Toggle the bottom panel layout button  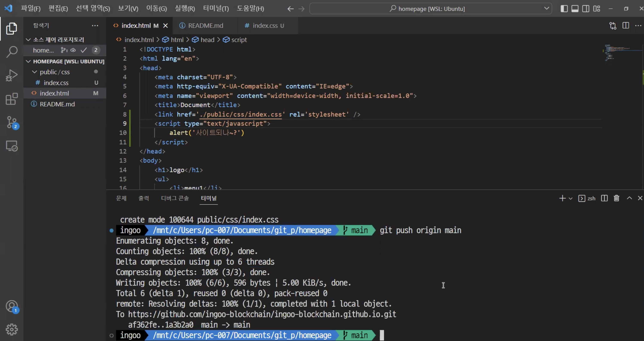click(x=575, y=9)
